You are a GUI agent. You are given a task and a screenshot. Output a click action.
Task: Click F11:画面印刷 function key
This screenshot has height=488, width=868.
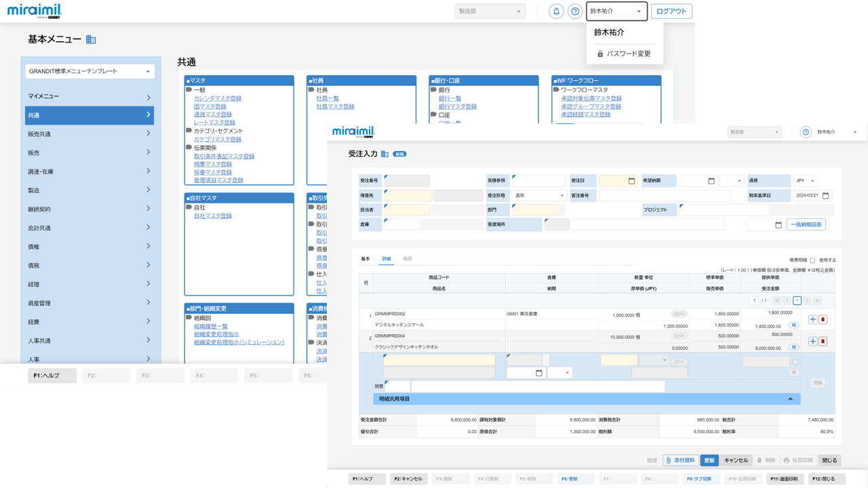785,479
